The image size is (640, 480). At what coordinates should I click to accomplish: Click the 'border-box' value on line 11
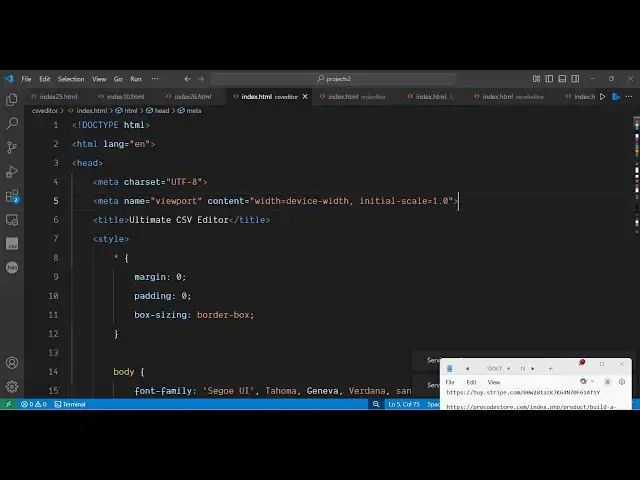[x=225, y=315]
